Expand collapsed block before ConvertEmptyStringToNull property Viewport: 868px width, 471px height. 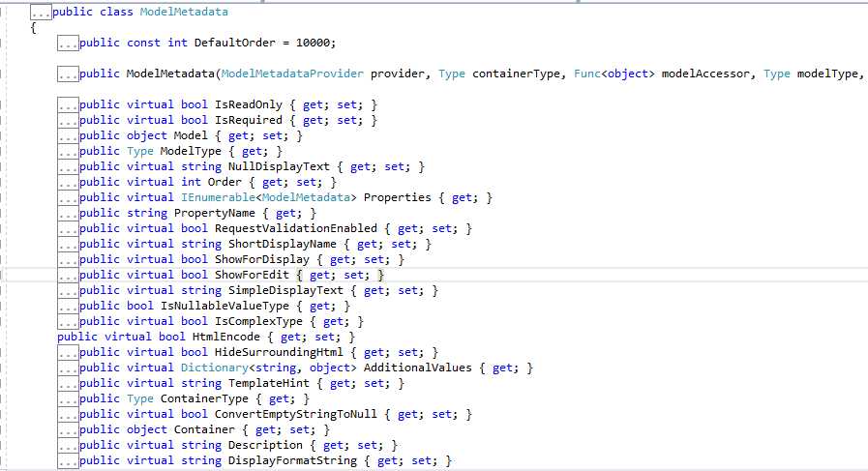68,415
